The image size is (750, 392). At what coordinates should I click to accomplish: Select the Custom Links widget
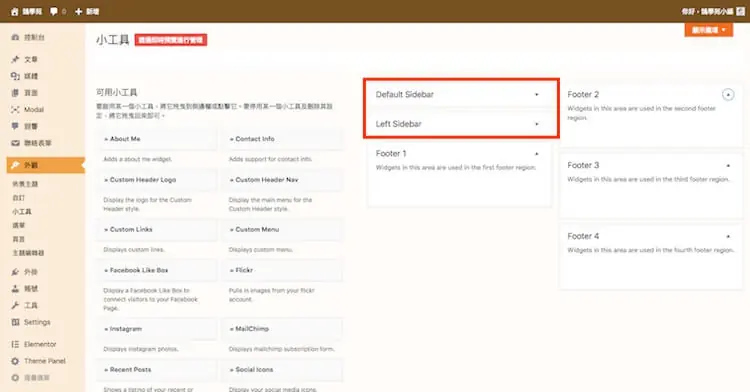click(x=157, y=229)
